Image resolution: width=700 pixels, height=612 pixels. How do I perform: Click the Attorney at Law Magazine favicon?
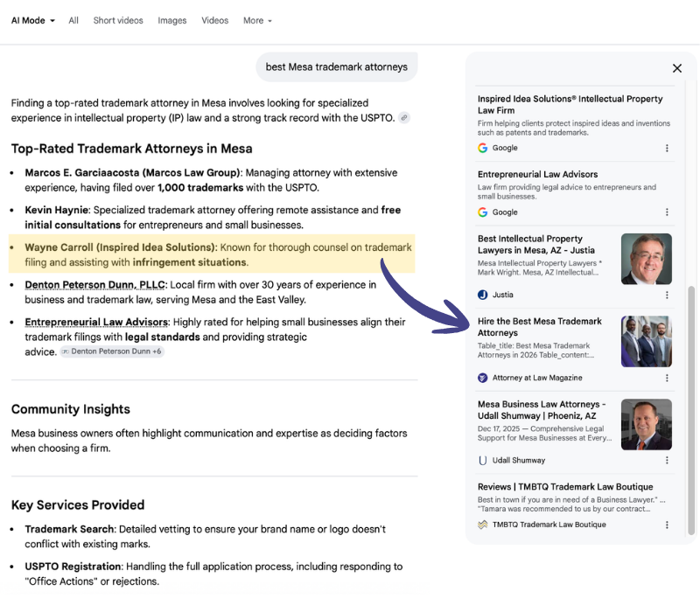click(x=483, y=378)
